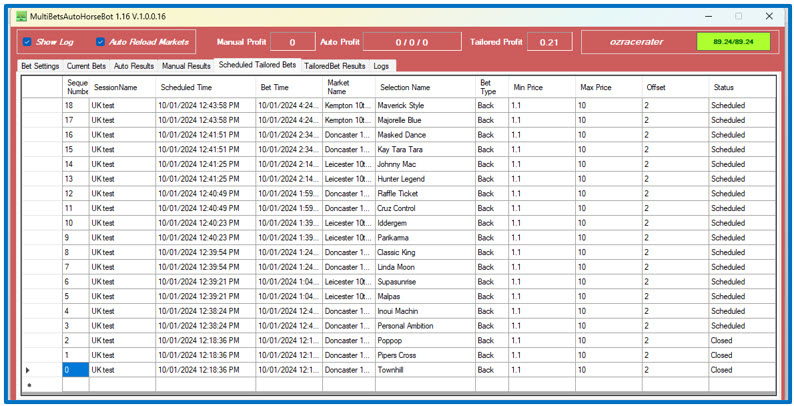Click the Manual Profit value field
Viewport: 794px width, 406px height.
[x=292, y=42]
